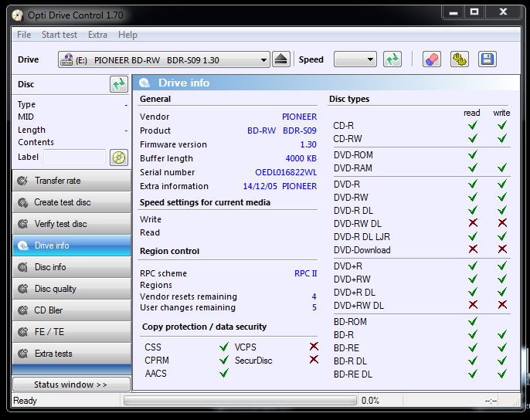Click the DVD-RW DL read cross mark

point(473,222)
